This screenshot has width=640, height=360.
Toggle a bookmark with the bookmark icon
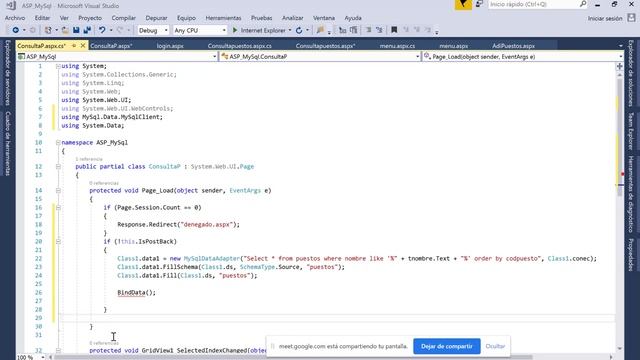394,30
